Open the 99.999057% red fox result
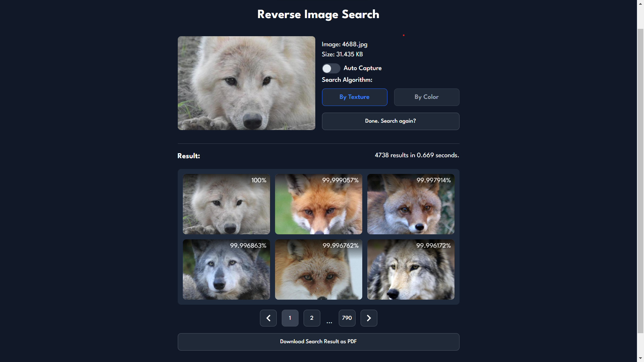 [318, 204]
